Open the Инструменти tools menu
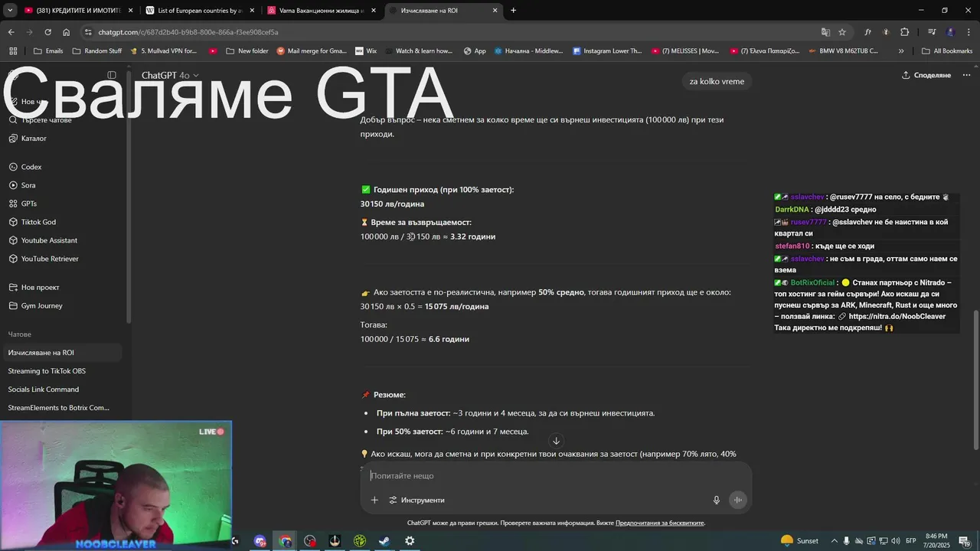This screenshot has height=551, width=980. (x=416, y=500)
